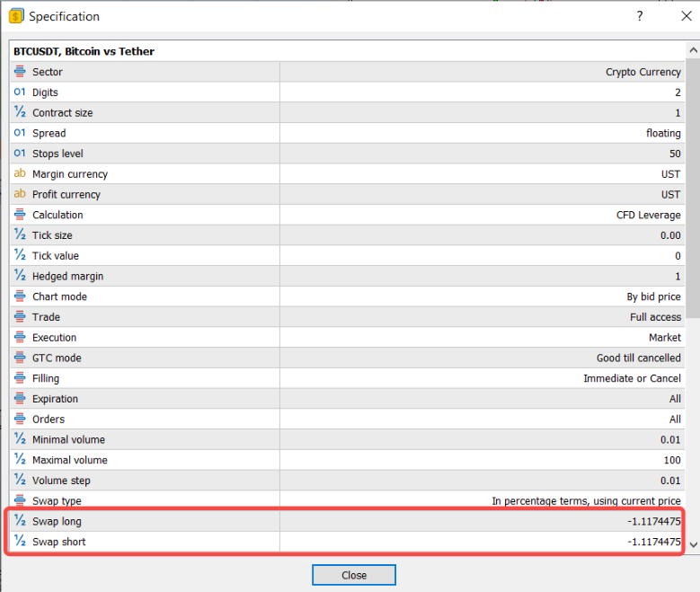Click the ½ icon beside Hedged margin
Viewport: 700px width, 592px height.
(x=20, y=276)
